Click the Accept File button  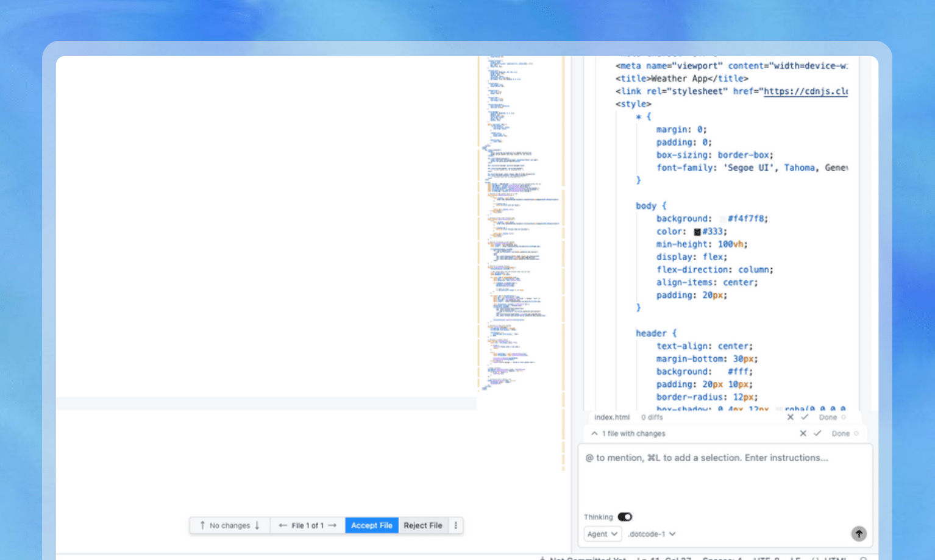(x=371, y=525)
